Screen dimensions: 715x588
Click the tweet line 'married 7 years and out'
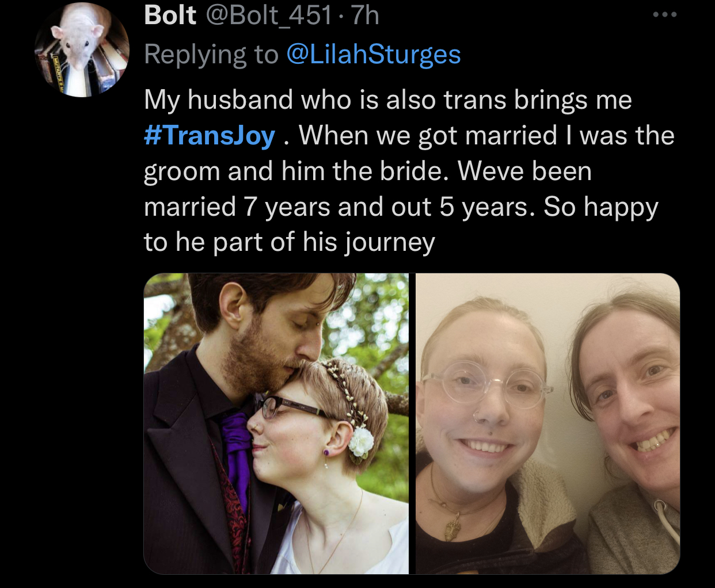(401, 207)
